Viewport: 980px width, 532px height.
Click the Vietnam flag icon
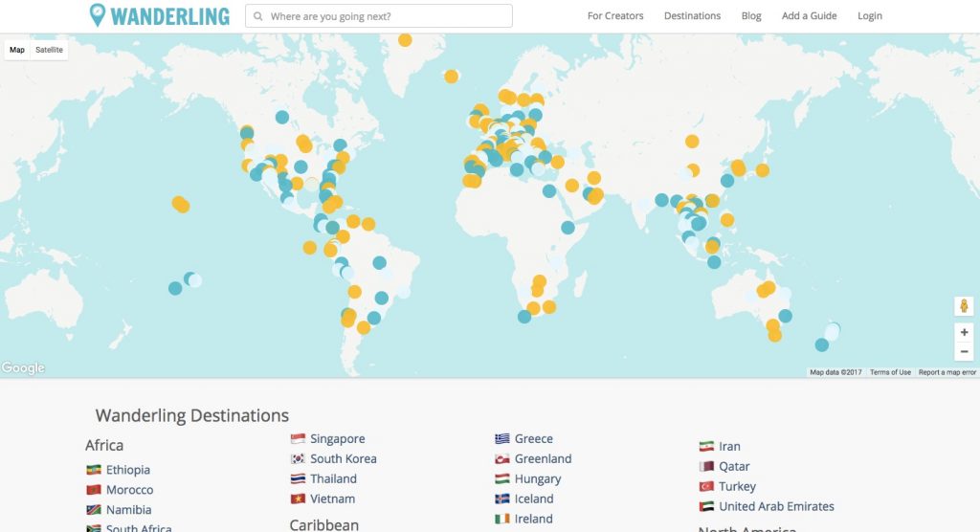(299, 499)
